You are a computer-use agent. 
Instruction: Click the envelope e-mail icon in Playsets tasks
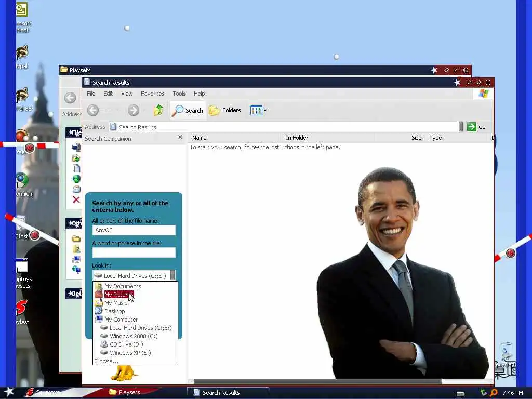pos(76,189)
